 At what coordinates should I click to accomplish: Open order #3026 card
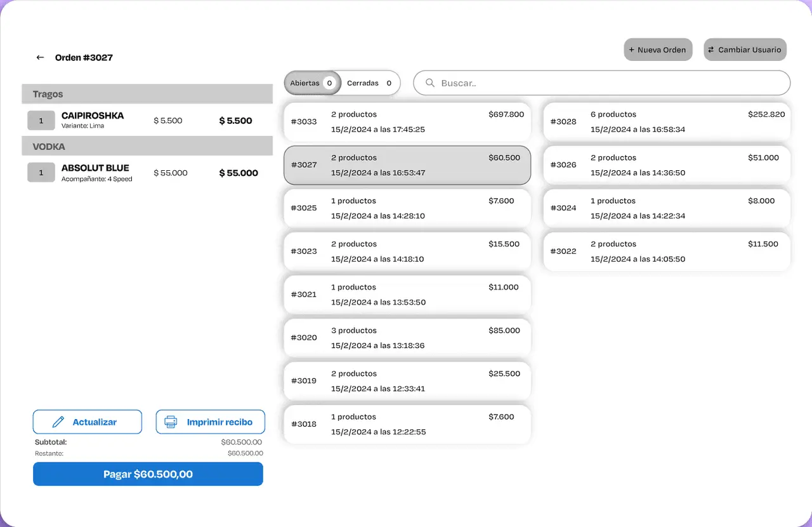667,165
